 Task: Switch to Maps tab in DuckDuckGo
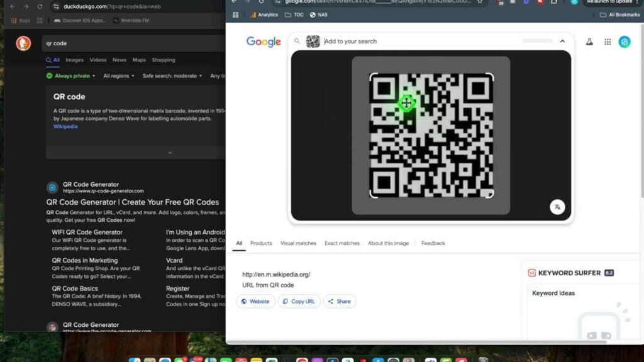[x=139, y=60]
